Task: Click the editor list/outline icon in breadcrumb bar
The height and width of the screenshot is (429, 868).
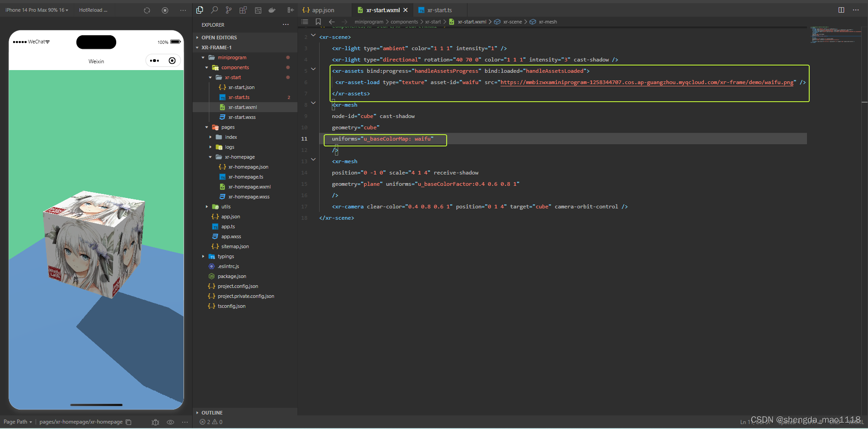Action: click(x=305, y=22)
